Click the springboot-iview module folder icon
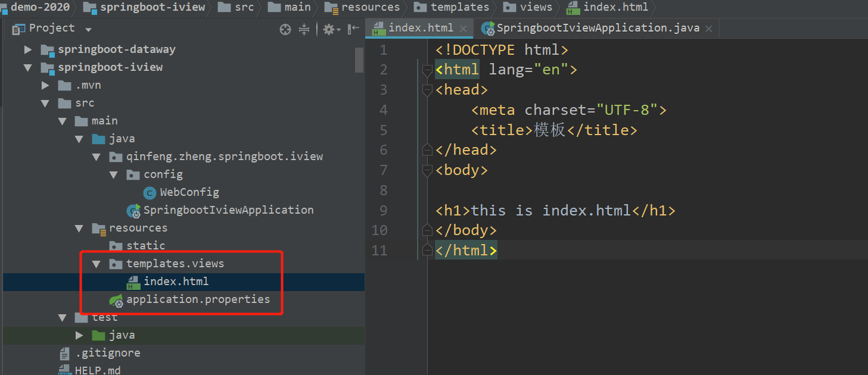Viewport: 868px width, 375px height. point(48,68)
